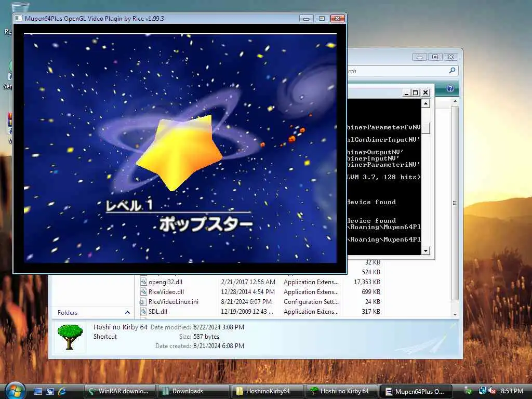Close the Explorer window

tap(450, 57)
